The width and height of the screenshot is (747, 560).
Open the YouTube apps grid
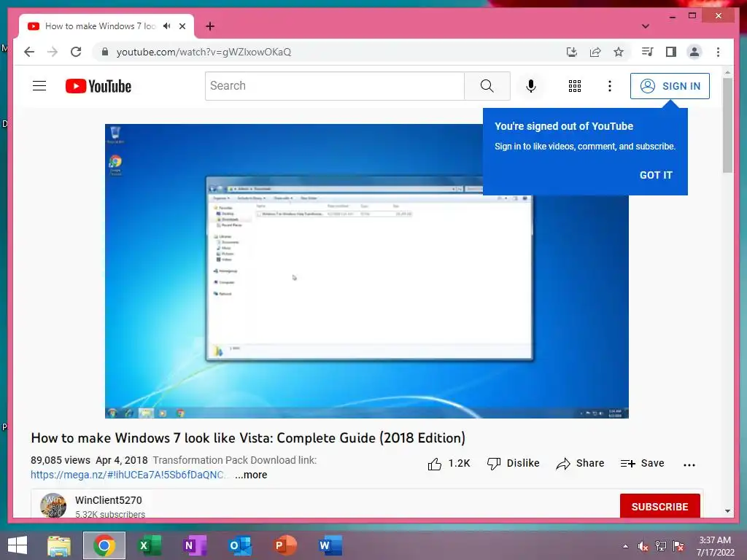[x=575, y=86]
